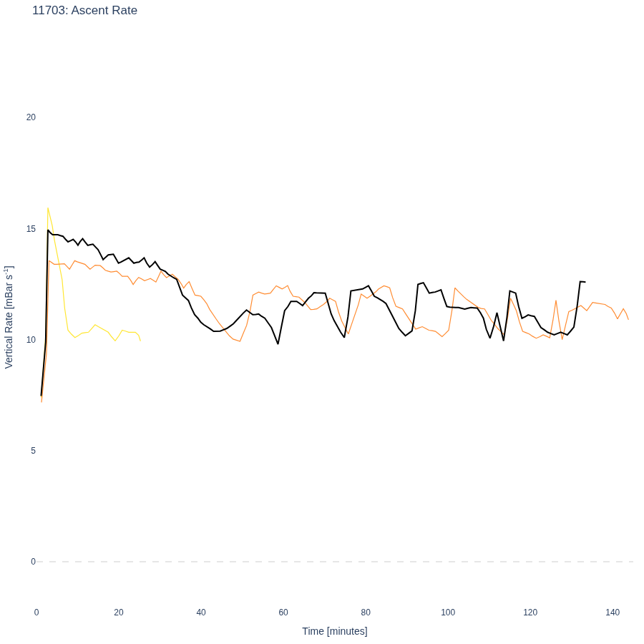The image size is (644, 644).
Task: Click the y-axis tick label 15
Action: pos(31,229)
